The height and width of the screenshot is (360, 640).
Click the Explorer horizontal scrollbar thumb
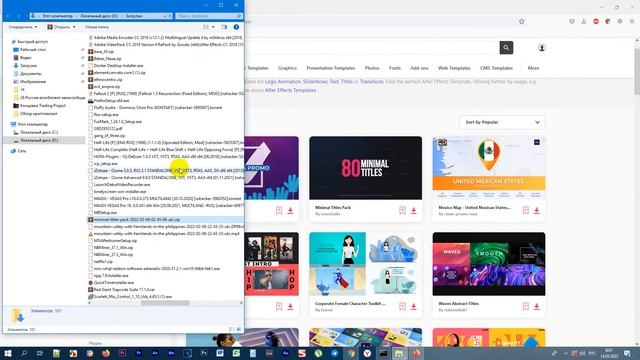165,303
